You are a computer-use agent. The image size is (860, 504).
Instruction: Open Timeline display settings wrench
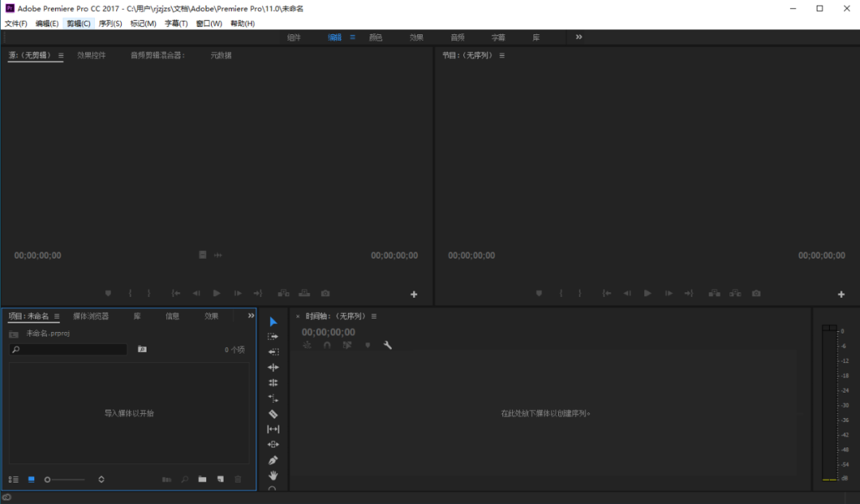tap(388, 345)
